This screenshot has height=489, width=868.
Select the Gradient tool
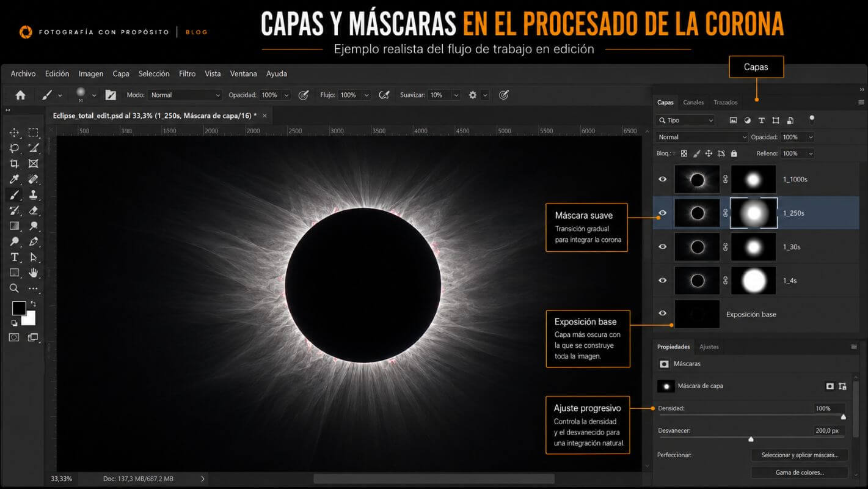point(14,226)
